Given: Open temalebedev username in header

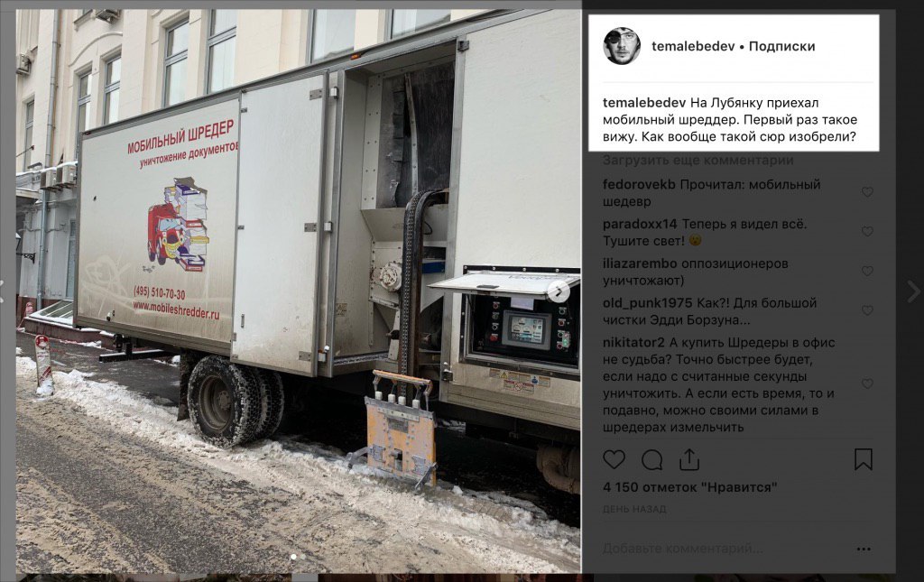Looking at the screenshot, I should click(x=693, y=46).
